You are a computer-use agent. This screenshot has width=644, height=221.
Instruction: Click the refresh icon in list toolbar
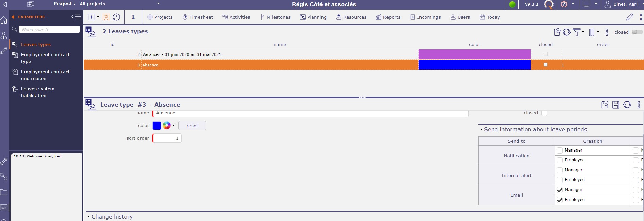click(566, 32)
